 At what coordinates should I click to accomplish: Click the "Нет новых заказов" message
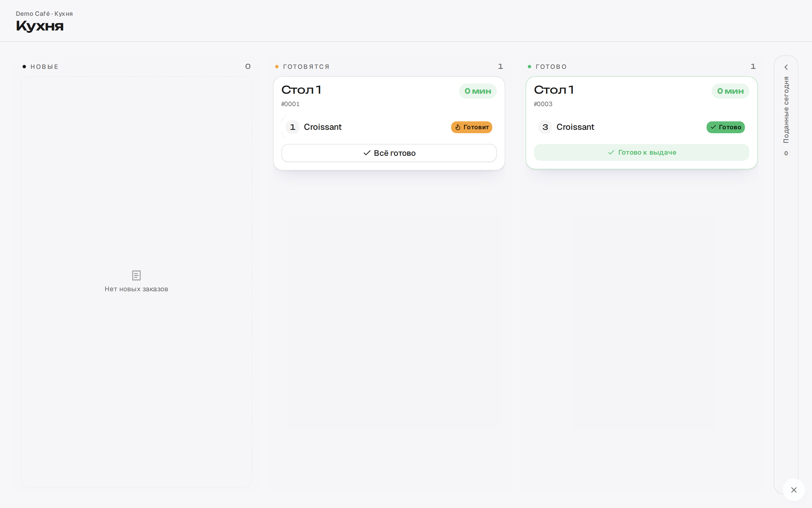[136, 289]
